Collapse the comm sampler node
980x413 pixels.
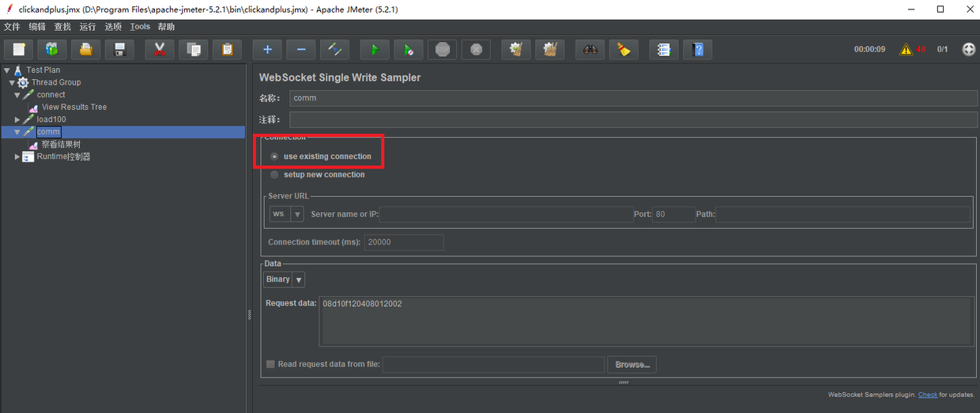click(17, 132)
